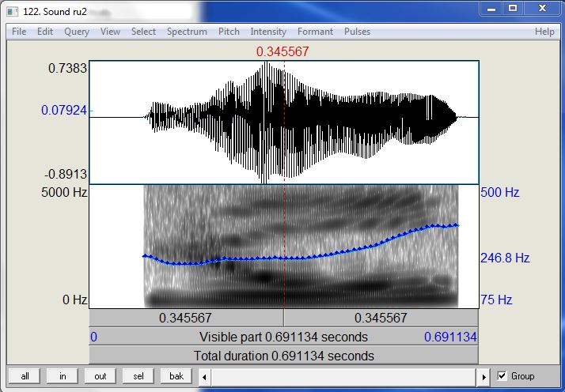Screen dimensions: 565x392
Task: Click the 0 Hz spectrogram floor label
Action: point(75,300)
